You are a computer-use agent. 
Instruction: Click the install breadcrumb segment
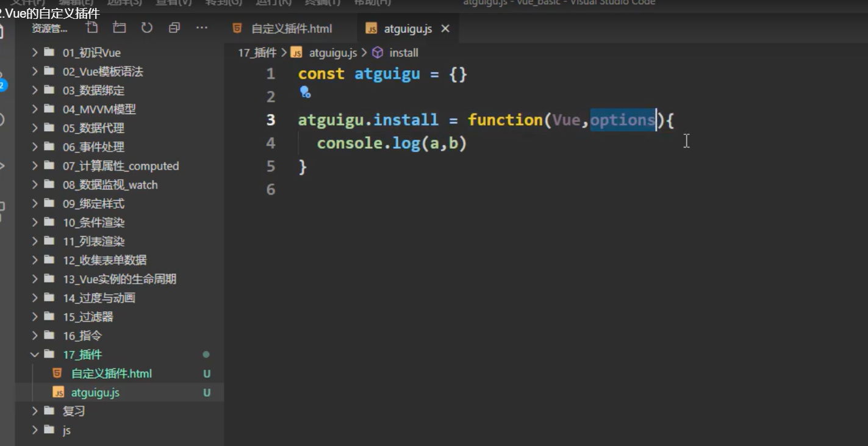coord(404,52)
